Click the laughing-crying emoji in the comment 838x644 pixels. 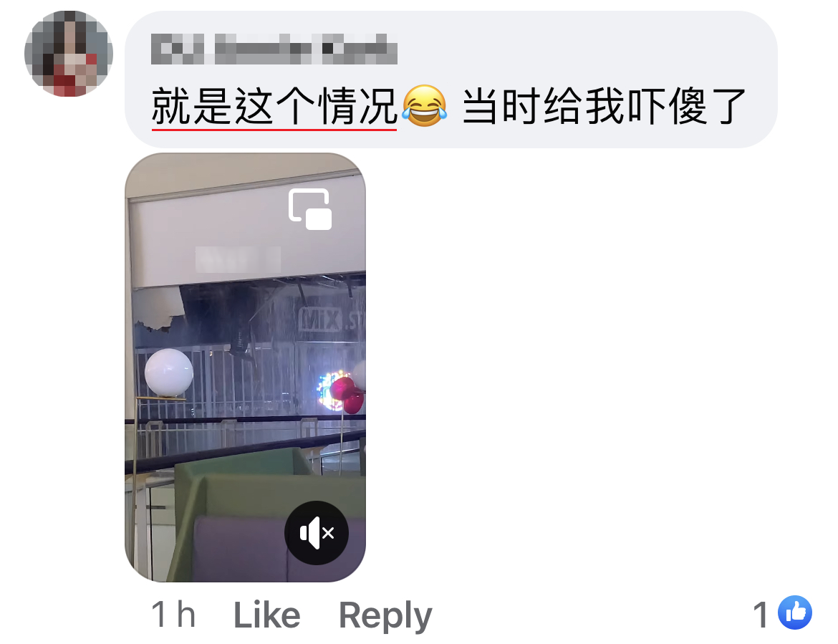pyautogui.click(x=424, y=106)
